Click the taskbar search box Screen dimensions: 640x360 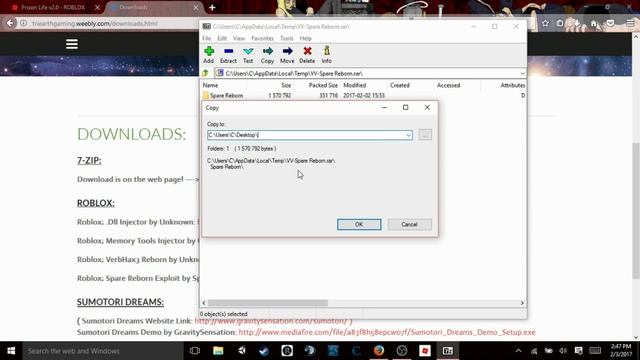(103, 351)
